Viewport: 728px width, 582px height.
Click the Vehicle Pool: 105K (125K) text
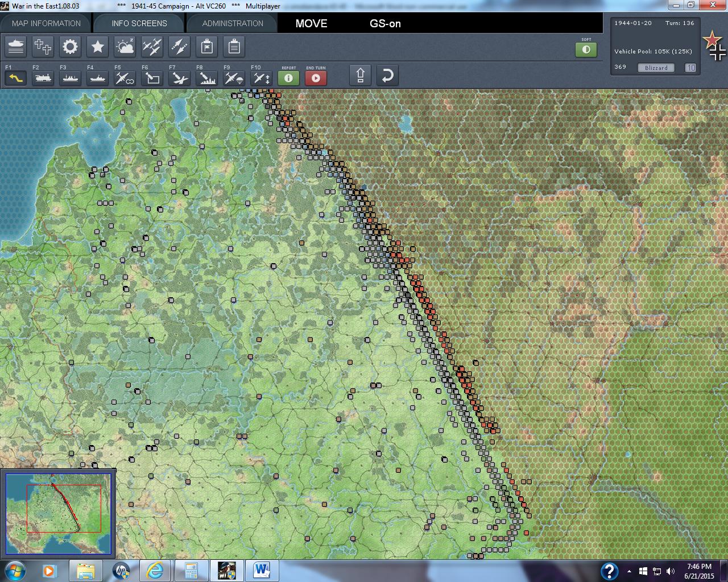point(653,51)
